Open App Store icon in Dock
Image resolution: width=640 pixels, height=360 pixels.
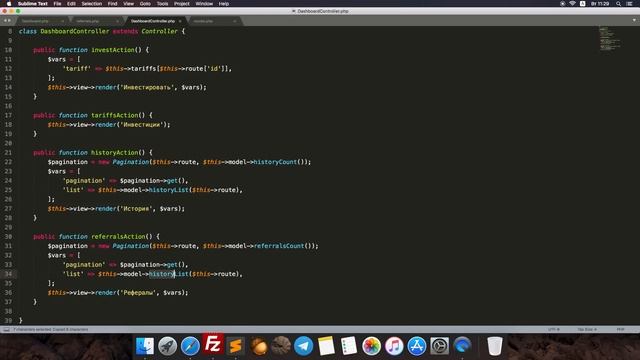click(x=417, y=346)
